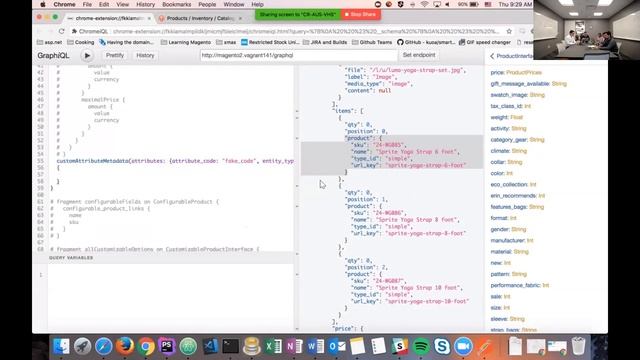
Task: Open Launchpad from the dock
Action: [82, 346]
